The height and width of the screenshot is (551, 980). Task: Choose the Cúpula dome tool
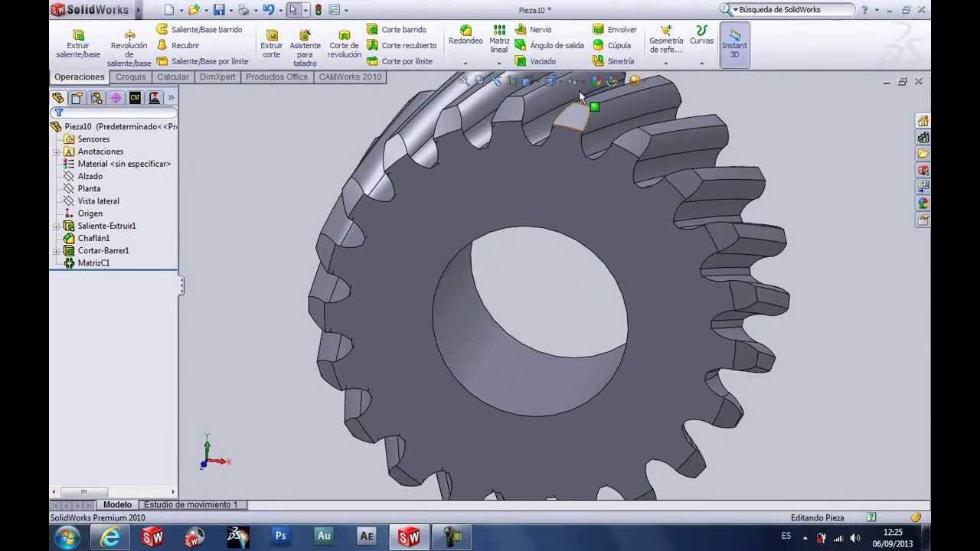612,45
